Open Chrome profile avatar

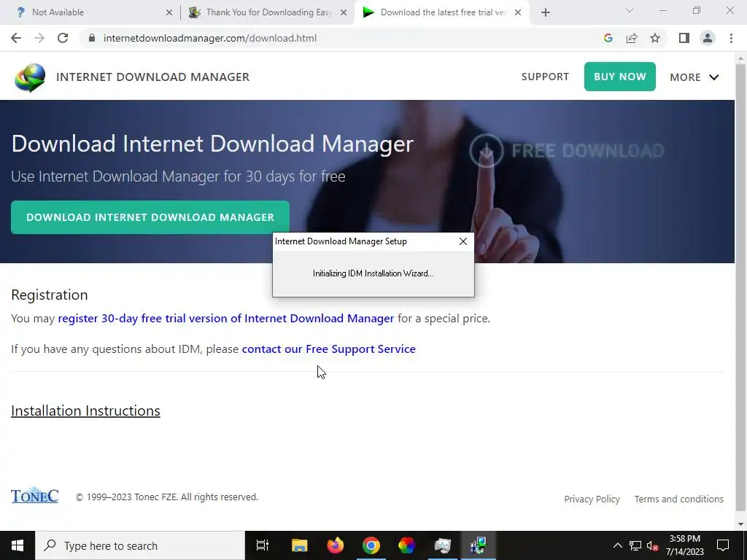[708, 38]
